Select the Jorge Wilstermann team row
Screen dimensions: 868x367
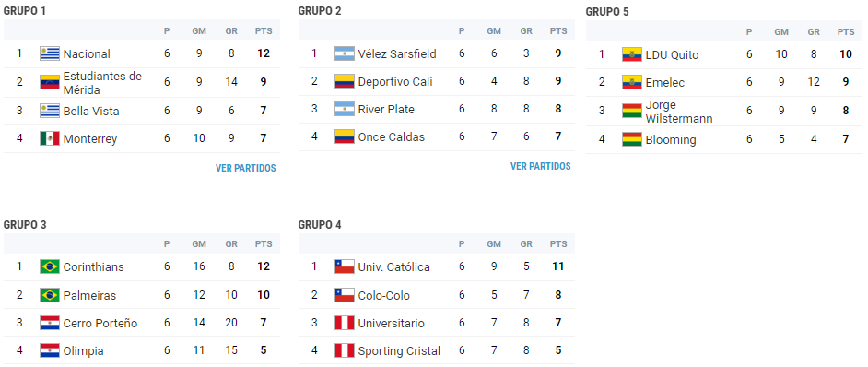coord(724,112)
